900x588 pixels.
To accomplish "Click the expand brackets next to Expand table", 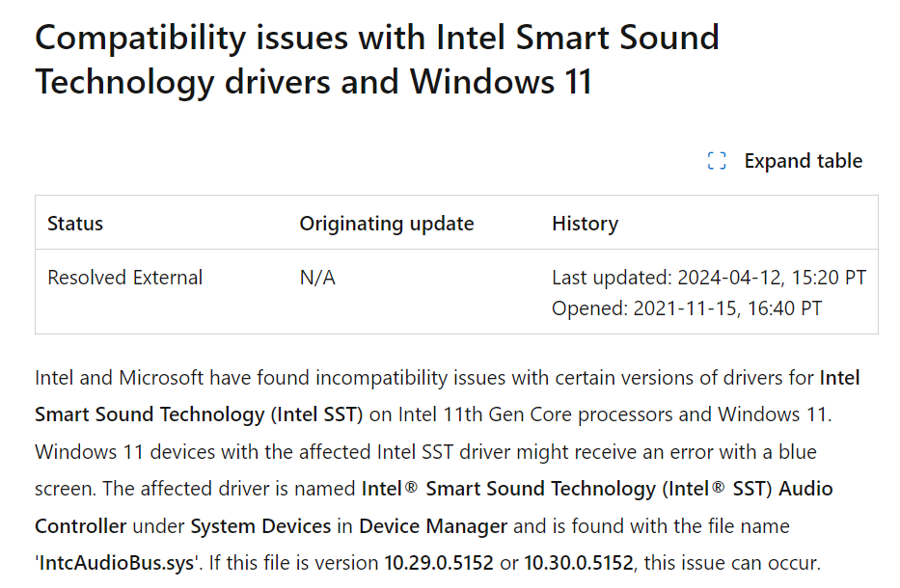I will coord(715,161).
